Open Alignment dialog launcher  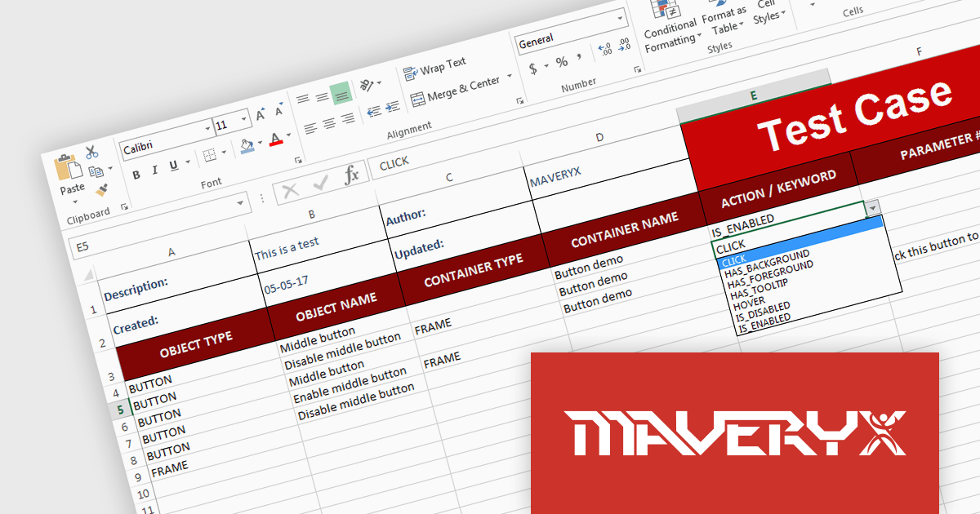(x=519, y=100)
